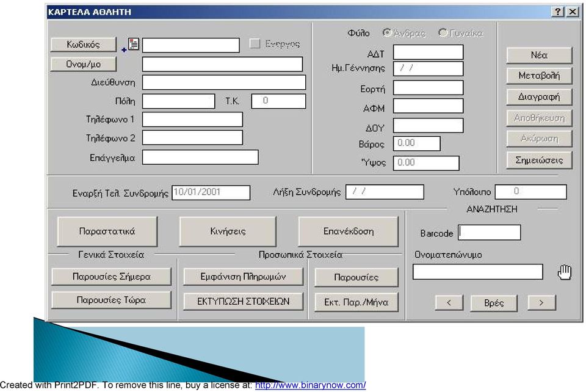The image size is (586, 392).
Task: Open Κινήσεις
Action: 228,231
